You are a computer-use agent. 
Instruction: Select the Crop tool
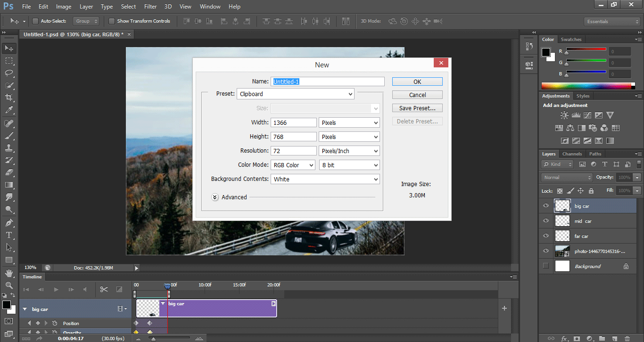9,98
